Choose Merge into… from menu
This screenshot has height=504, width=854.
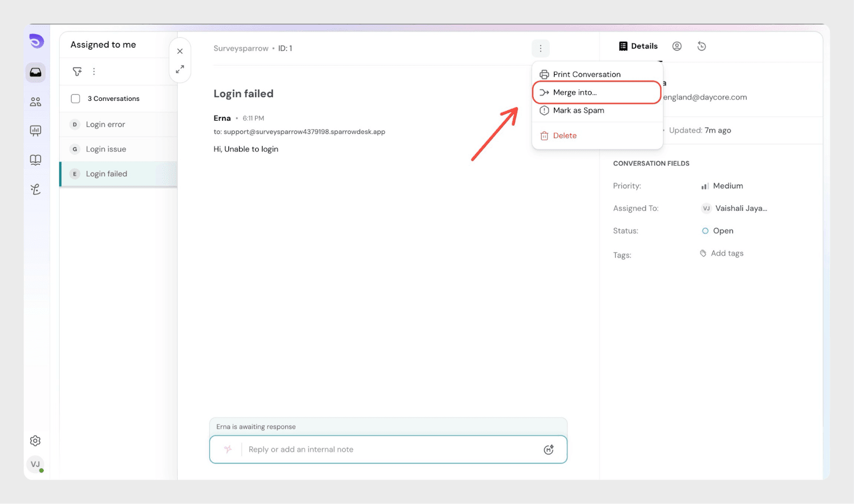(575, 93)
